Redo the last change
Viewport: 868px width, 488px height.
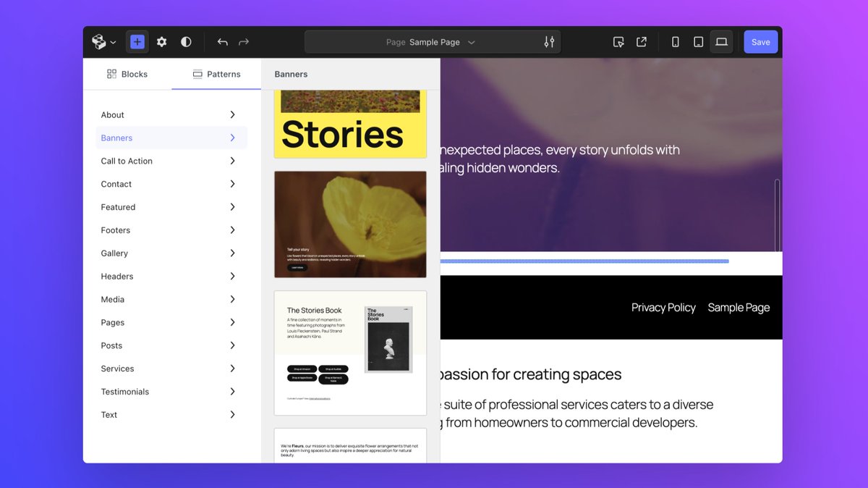tap(244, 41)
